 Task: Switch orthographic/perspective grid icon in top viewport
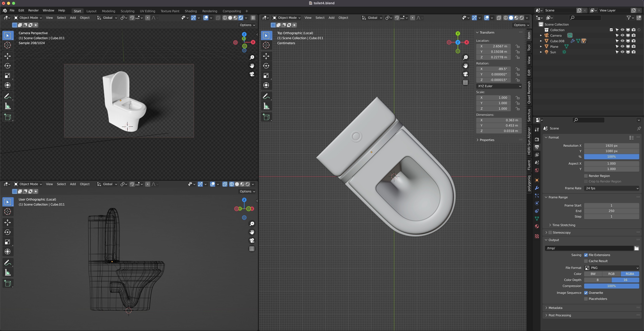466,82
